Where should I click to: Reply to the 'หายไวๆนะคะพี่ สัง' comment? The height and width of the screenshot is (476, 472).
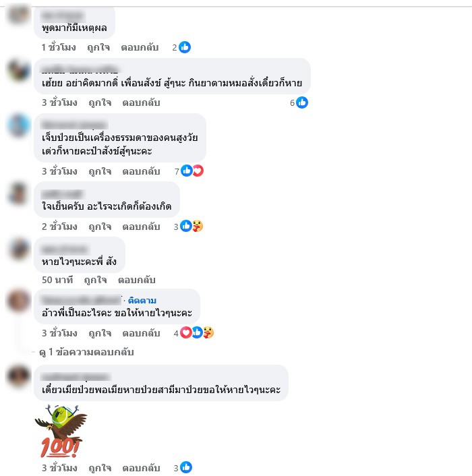click(x=137, y=280)
